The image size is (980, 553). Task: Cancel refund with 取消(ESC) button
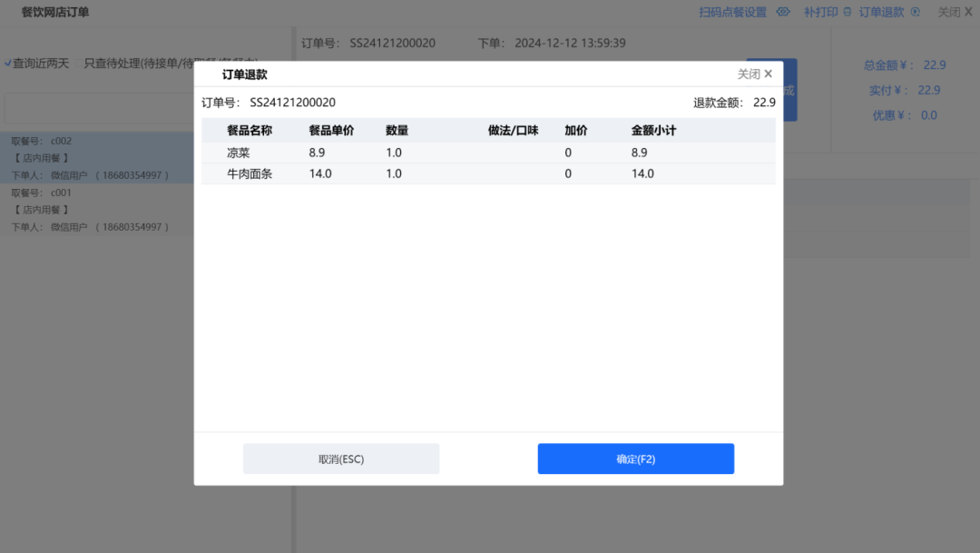pos(341,459)
